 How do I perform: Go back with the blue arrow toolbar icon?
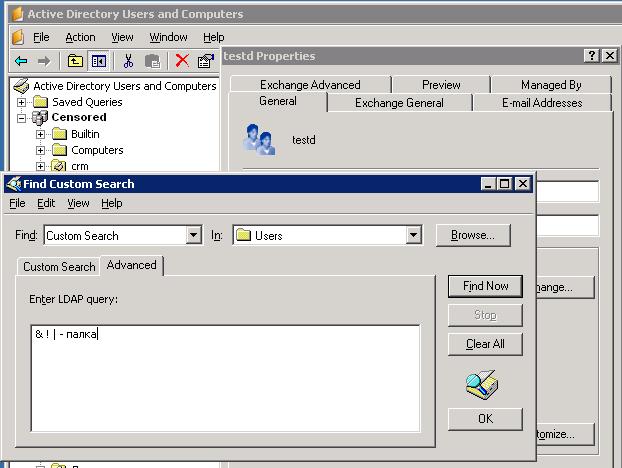(21, 61)
